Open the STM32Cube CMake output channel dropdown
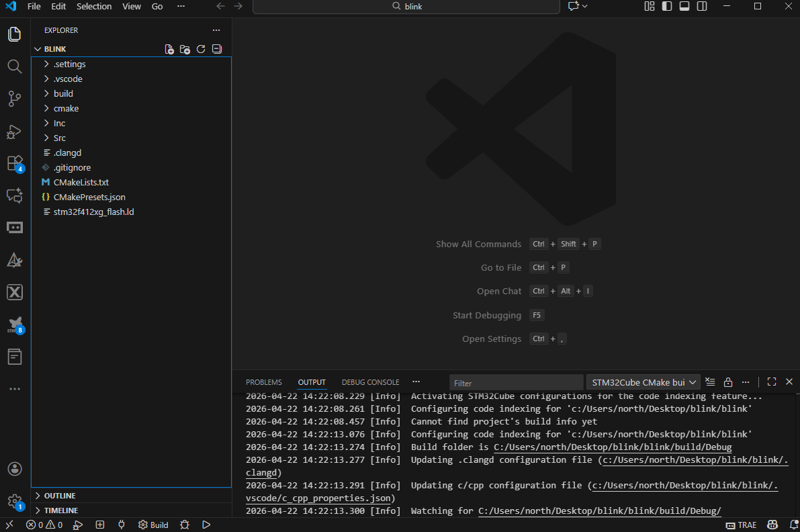Screen dimensions: 800x532 (x=643, y=382)
